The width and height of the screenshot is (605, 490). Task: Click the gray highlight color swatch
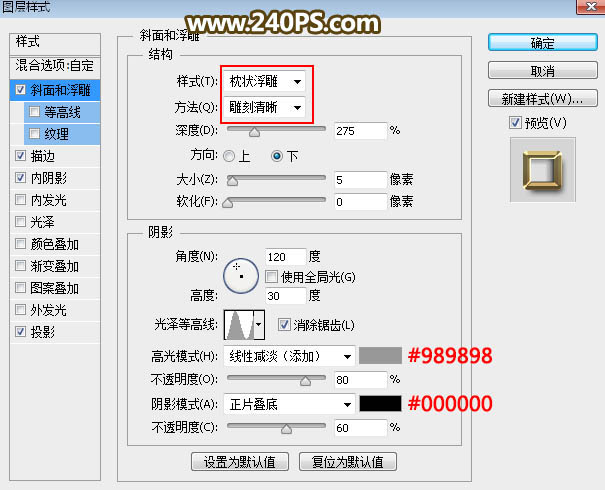(380, 356)
